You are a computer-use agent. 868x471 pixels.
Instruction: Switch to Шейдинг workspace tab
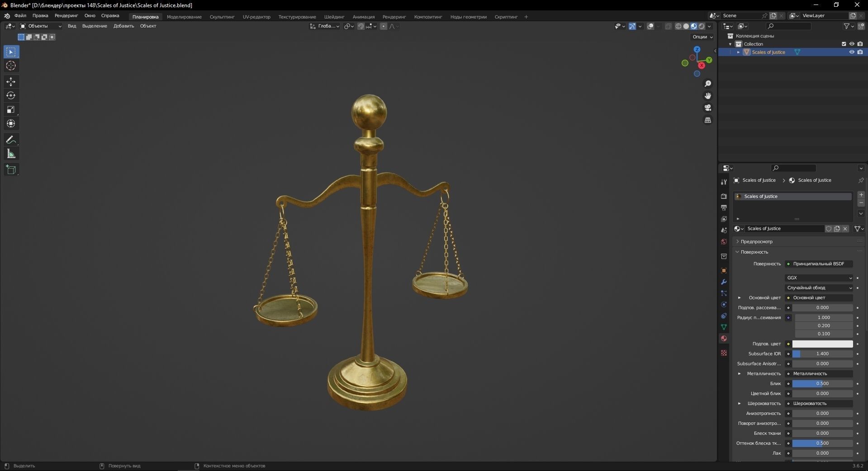(334, 17)
